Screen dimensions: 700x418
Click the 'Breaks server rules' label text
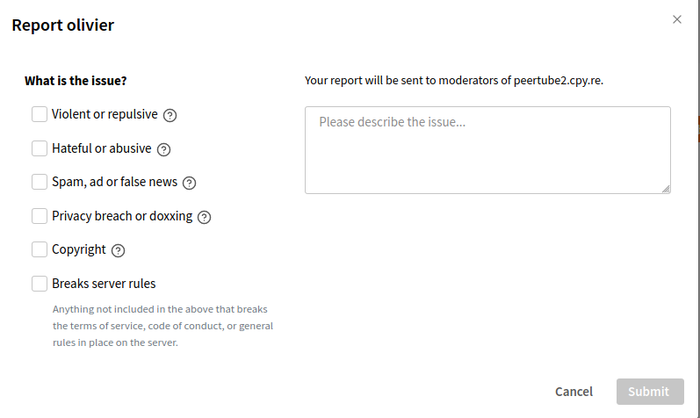point(104,284)
